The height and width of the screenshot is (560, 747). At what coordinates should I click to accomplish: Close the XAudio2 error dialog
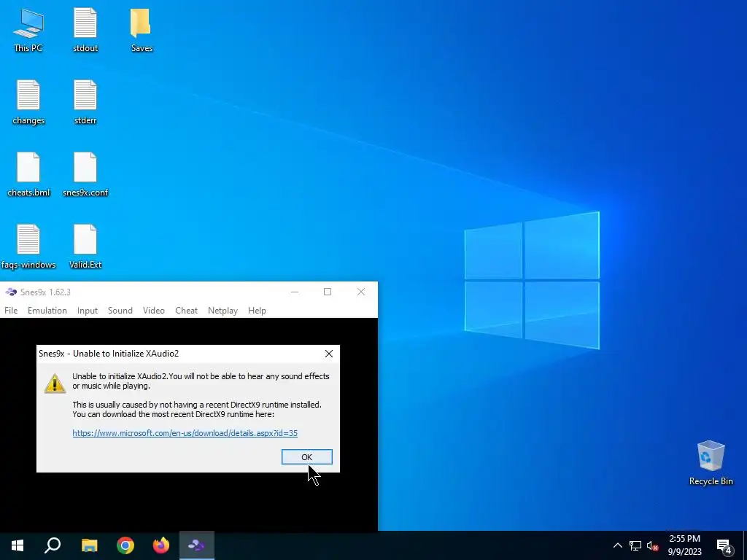[329, 354]
